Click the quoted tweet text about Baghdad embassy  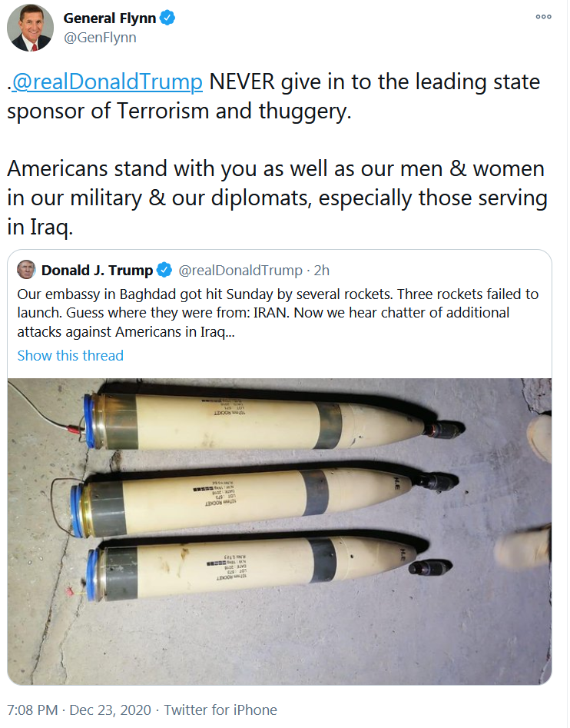click(278, 313)
